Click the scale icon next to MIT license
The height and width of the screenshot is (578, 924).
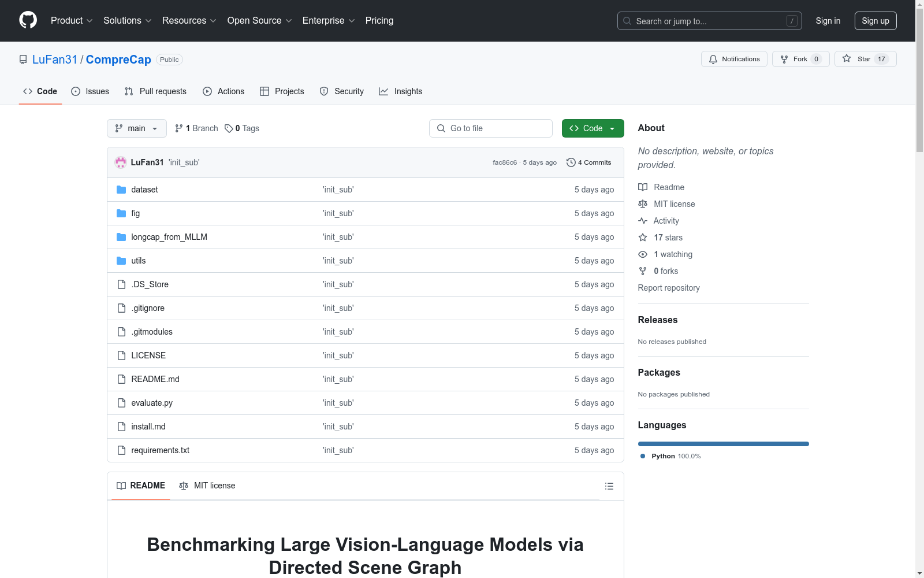tap(643, 204)
